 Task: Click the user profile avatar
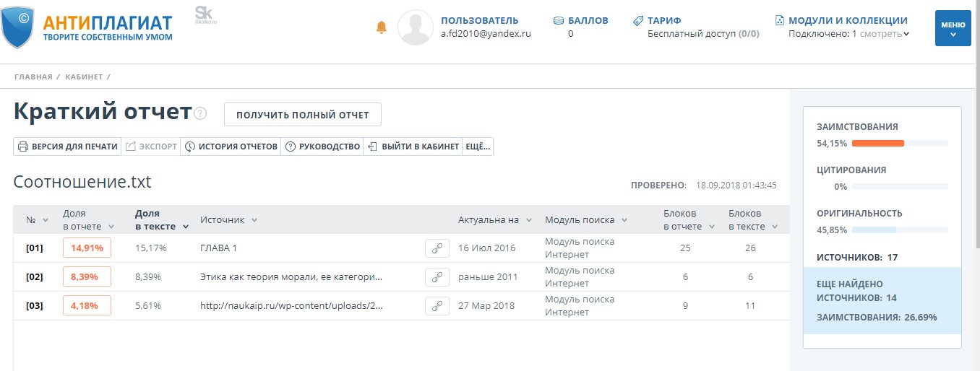pos(416,27)
